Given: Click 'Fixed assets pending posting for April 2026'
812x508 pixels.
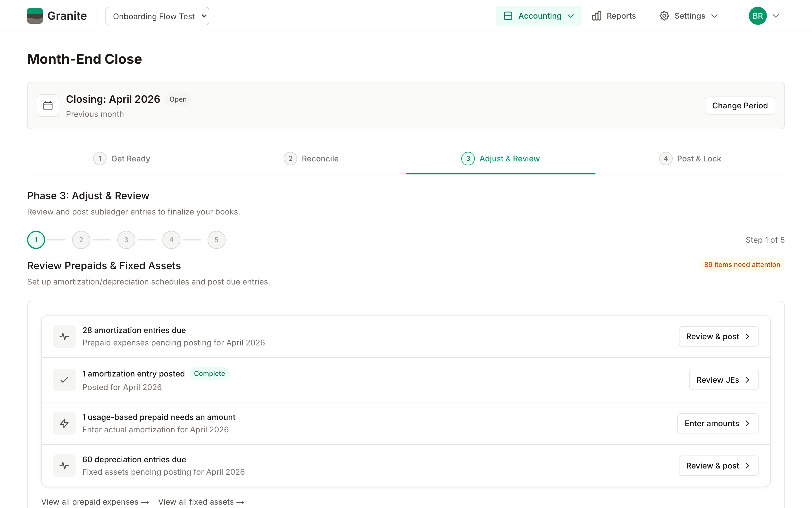Looking at the screenshot, I should (164, 472).
